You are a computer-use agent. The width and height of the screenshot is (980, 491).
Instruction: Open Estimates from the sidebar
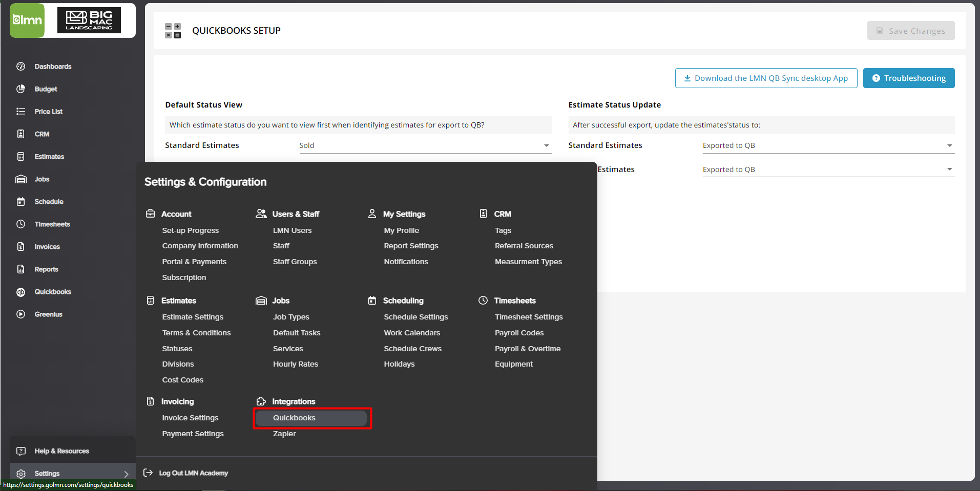[49, 156]
